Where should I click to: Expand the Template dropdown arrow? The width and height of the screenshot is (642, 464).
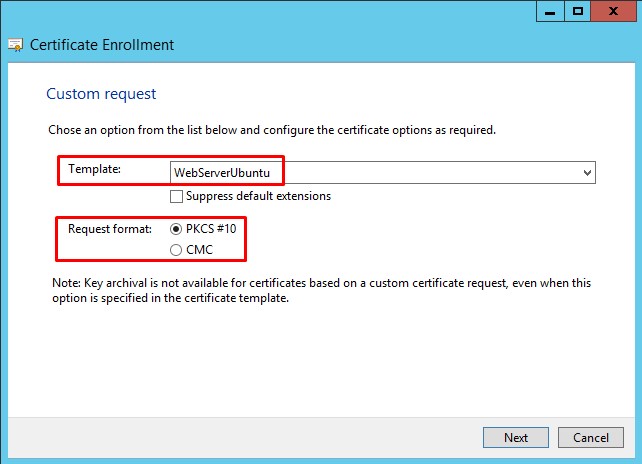[587, 172]
